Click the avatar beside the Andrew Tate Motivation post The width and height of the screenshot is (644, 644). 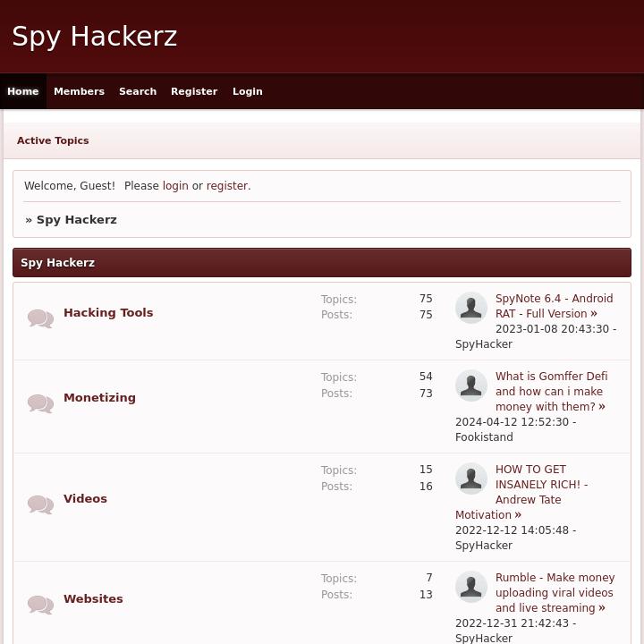[471, 479]
